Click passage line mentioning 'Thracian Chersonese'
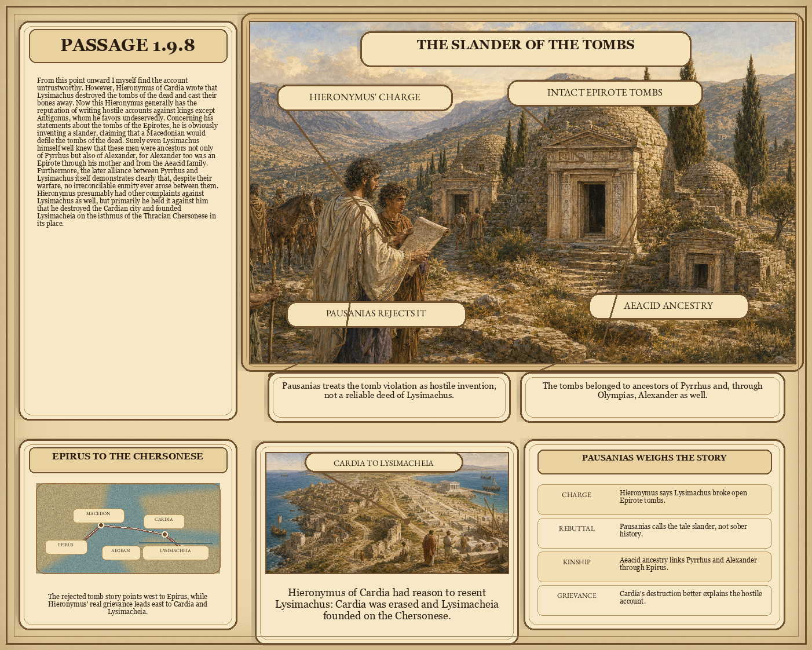 click(127, 216)
